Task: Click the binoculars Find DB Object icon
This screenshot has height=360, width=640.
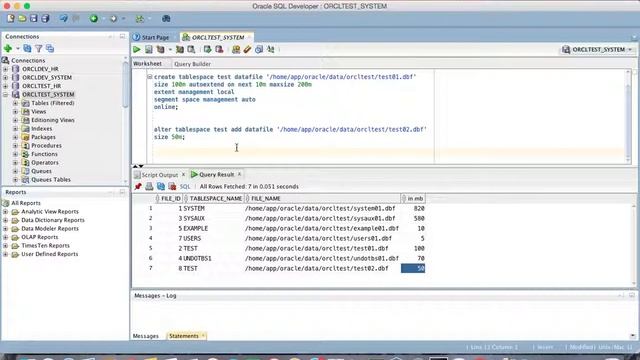Action: 166,18
